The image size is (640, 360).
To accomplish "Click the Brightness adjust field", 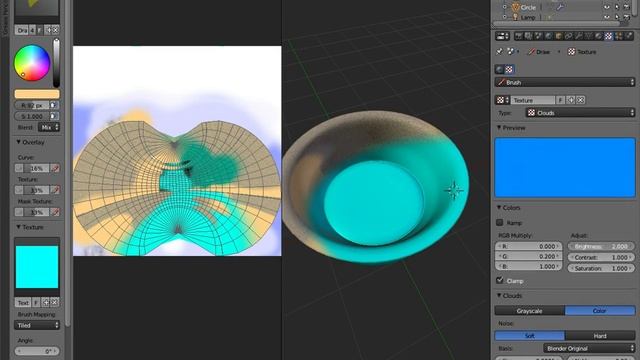I will pos(601,247).
